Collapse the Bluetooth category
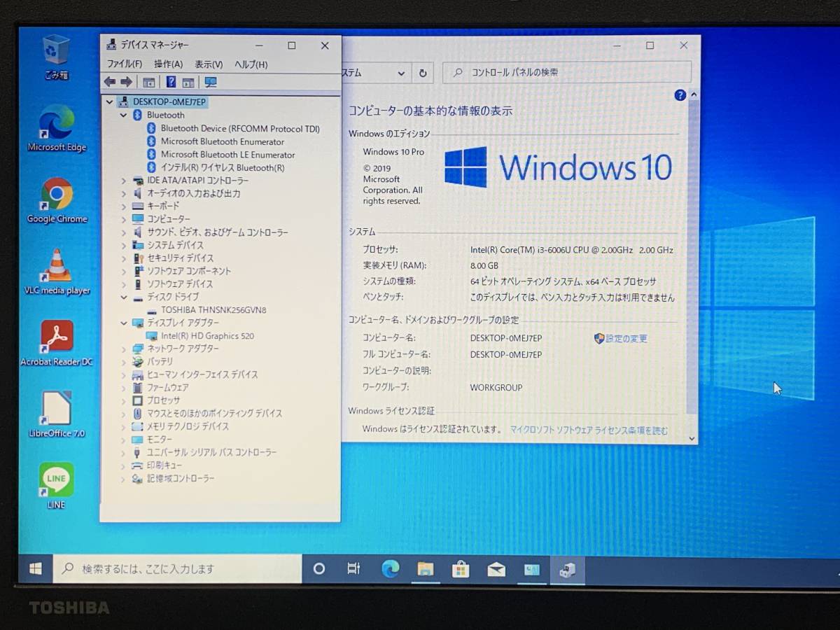Viewport: 840px width, 630px height. coord(124,115)
